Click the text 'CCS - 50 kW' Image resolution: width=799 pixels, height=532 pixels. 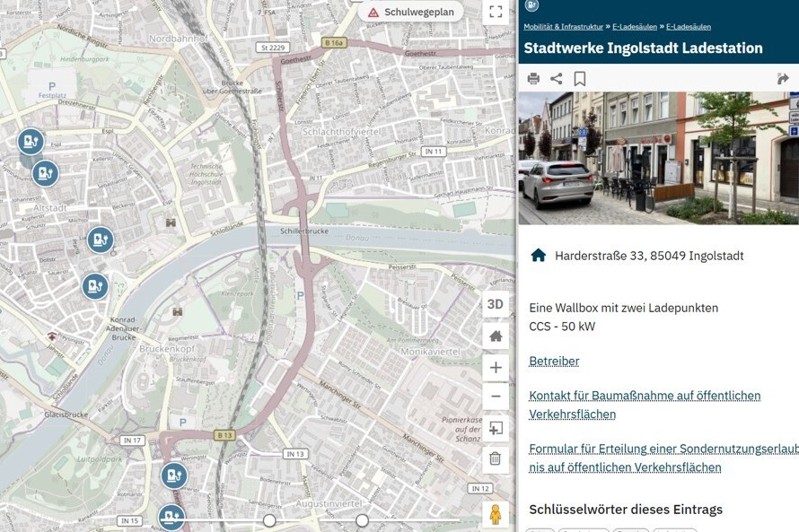coord(562,327)
